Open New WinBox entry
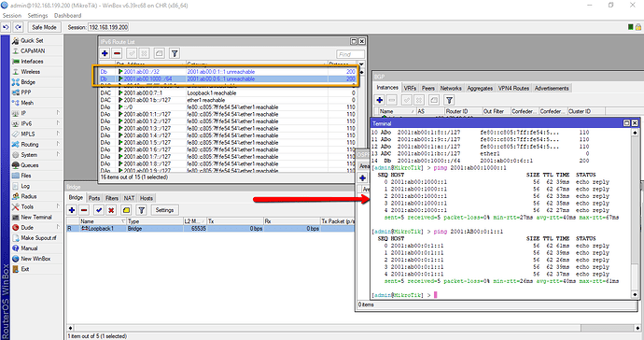Screen dimensions: 644x340 (x=32, y=258)
